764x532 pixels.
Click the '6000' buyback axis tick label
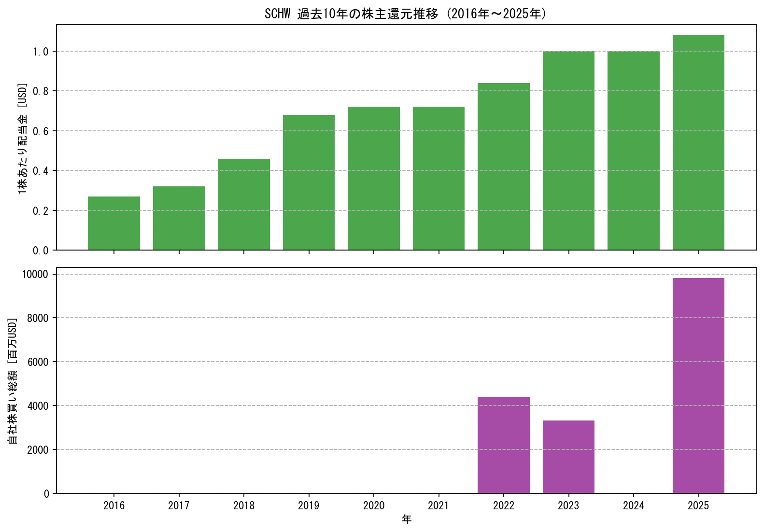(x=39, y=362)
